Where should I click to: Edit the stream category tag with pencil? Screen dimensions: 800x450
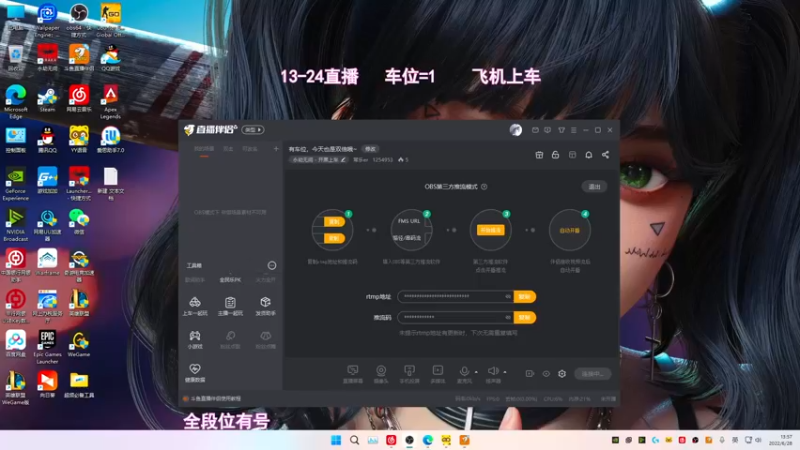(343, 160)
